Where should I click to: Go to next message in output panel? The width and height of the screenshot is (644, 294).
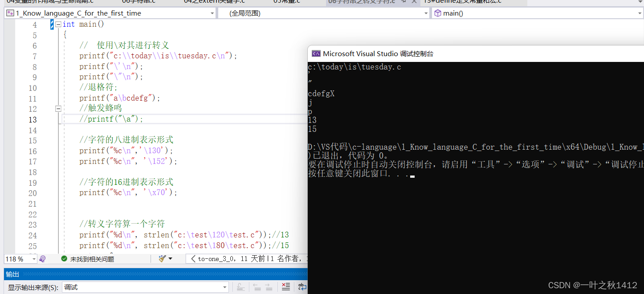coord(268,287)
